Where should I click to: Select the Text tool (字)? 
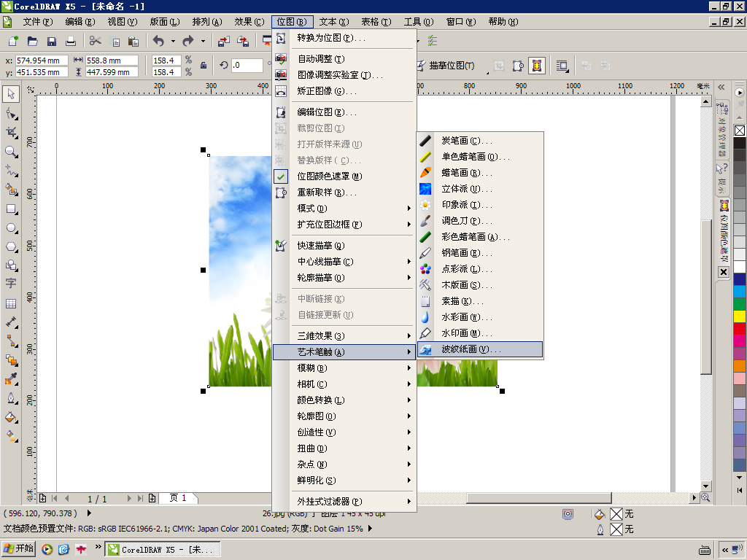(x=11, y=284)
